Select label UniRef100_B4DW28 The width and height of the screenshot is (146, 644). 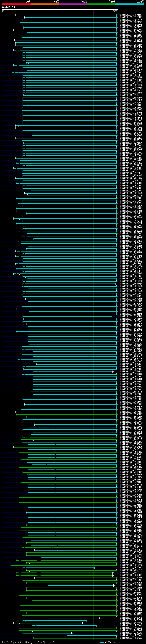(131, 123)
